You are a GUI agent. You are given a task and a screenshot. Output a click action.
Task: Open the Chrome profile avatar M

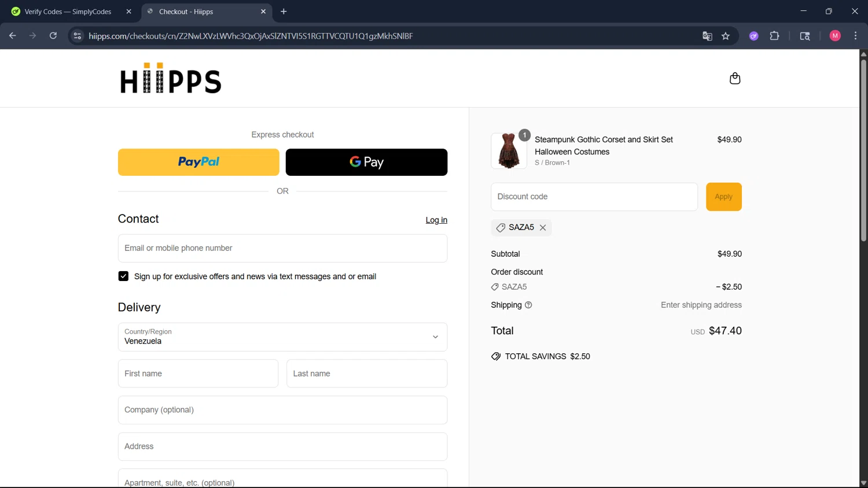835,36
